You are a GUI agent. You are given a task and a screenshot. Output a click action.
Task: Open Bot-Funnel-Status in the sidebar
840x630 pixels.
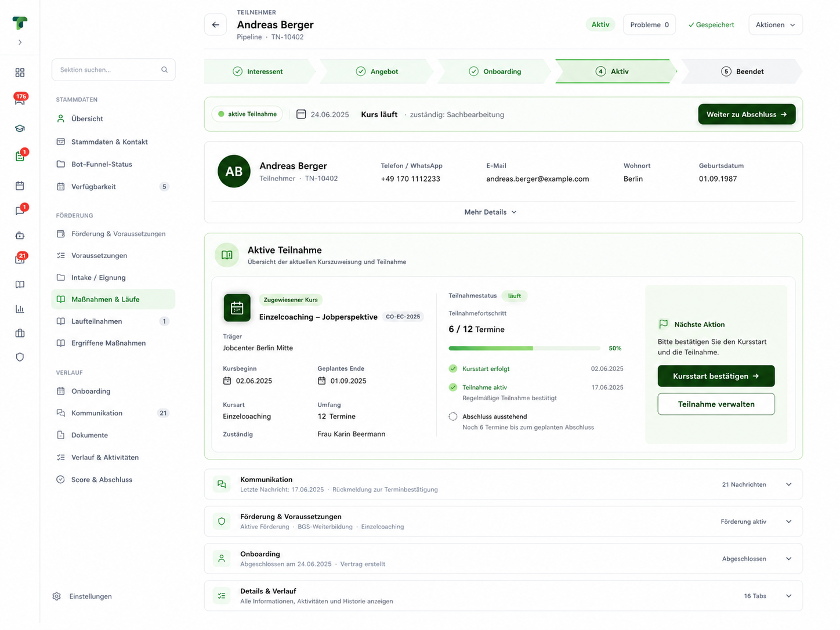[x=114, y=164]
